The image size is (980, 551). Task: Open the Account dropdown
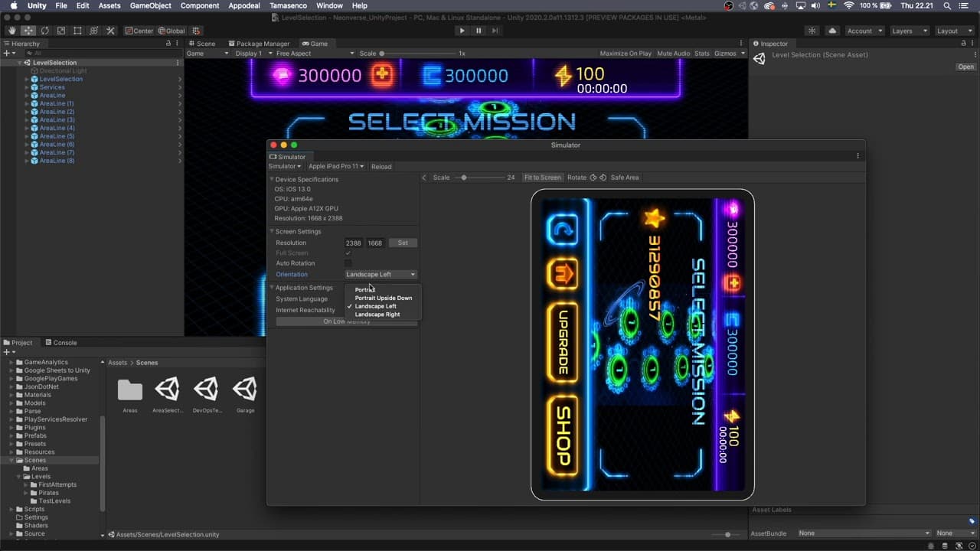tap(864, 31)
